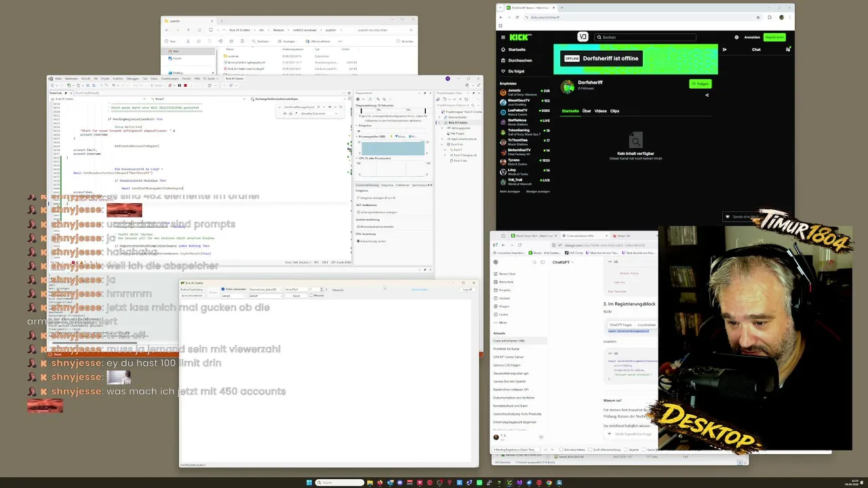Click Mehr Anzeigen under recommended channels
Screen dimensions: 868x488
point(510,191)
